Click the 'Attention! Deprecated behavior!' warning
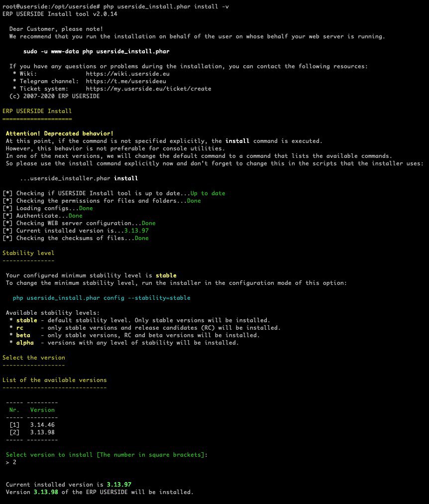 point(59,133)
